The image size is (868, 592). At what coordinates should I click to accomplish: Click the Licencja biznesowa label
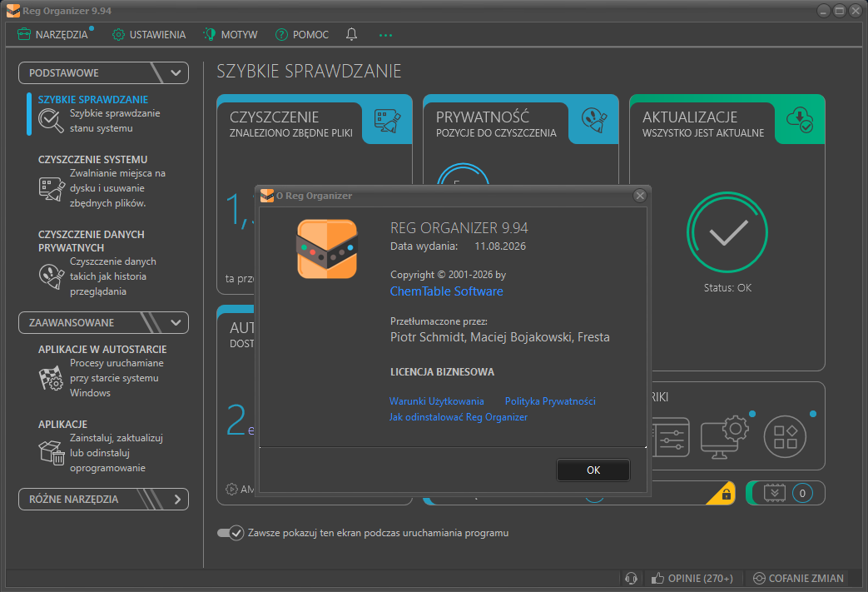tap(442, 372)
